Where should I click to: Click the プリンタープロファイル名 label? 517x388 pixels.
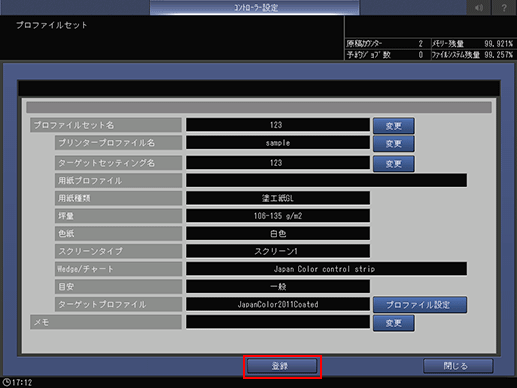pos(118,143)
